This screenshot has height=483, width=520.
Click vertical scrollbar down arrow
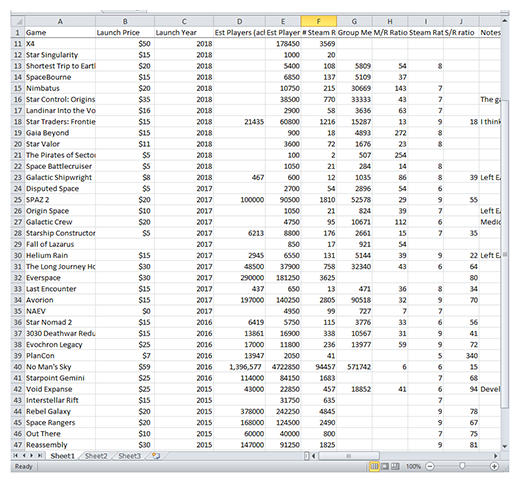pos(505,446)
